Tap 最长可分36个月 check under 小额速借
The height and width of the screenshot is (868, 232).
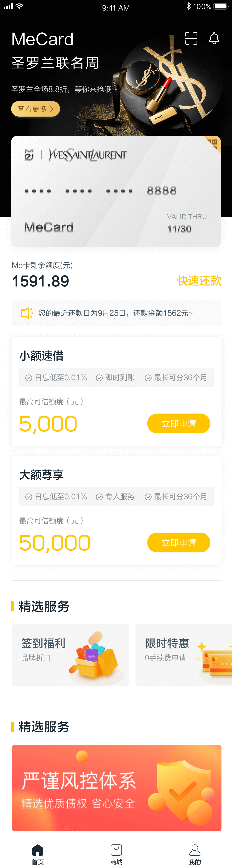click(176, 378)
